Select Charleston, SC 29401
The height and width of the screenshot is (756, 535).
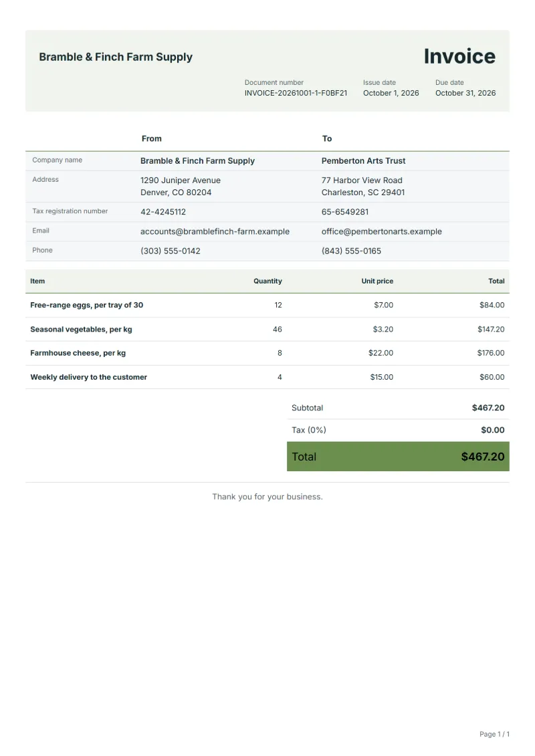(x=363, y=193)
